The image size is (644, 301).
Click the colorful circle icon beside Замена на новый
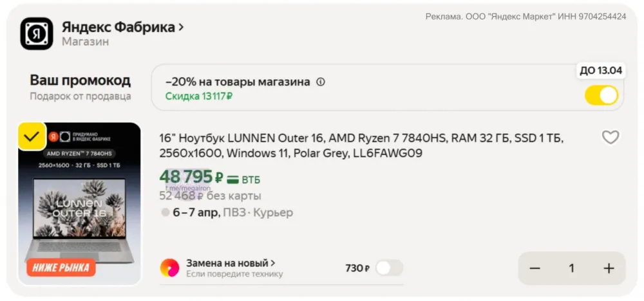coord(169,268)
